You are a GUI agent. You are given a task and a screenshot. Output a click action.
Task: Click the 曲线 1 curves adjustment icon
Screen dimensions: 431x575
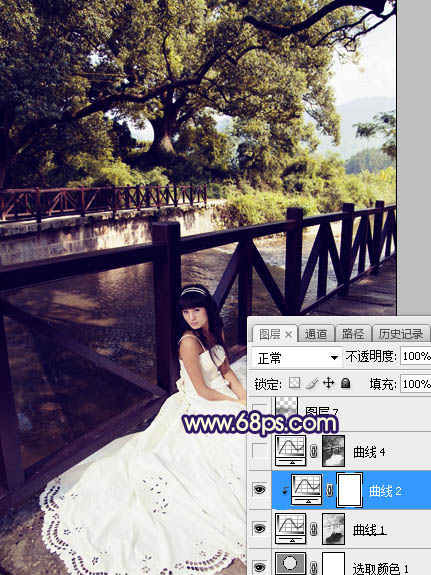[x=291, y=528]
